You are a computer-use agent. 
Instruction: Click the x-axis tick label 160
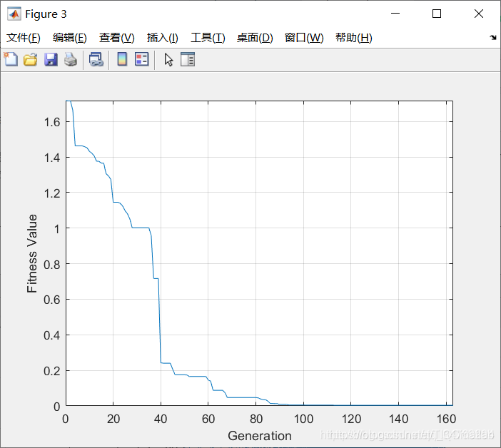pyautogui.click(x=446, y=419)
